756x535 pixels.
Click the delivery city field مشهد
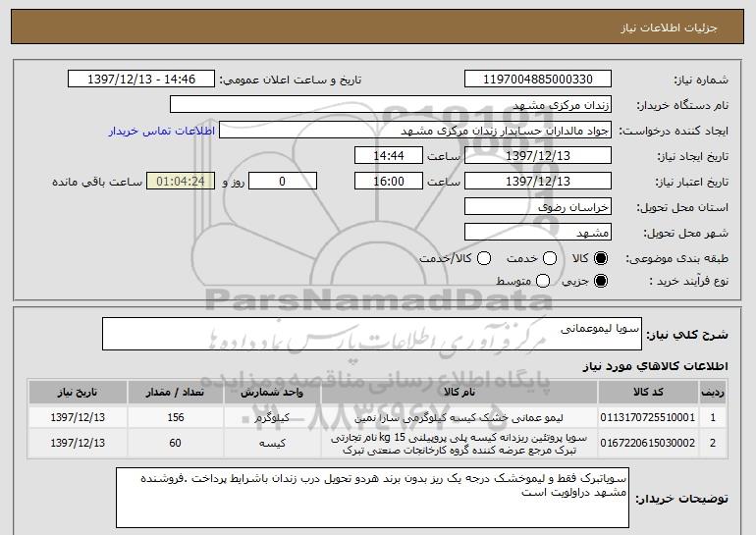[538, 233]
